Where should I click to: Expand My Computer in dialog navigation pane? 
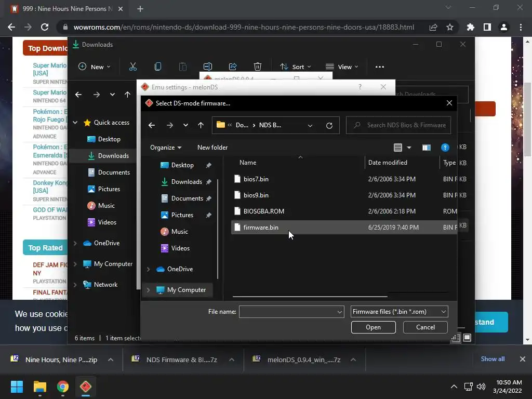coord(148,290)
